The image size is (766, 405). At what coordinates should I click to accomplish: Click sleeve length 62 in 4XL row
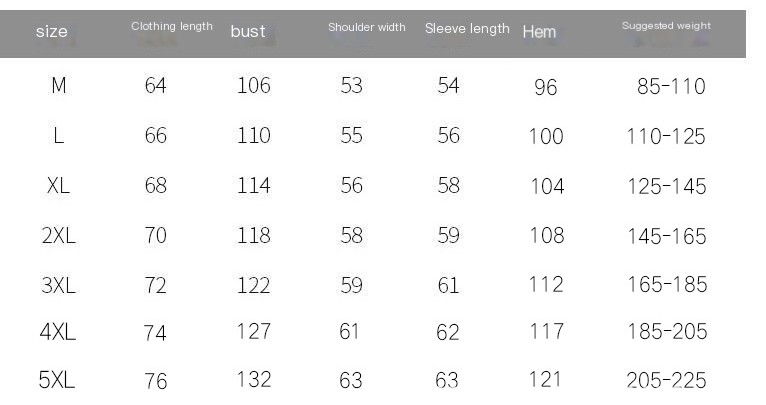point(448,332)
